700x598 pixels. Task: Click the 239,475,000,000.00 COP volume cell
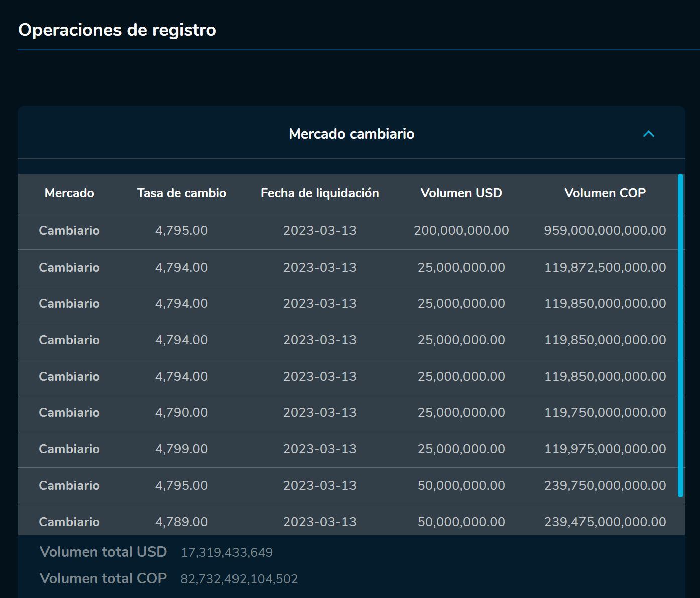[605, 522]
